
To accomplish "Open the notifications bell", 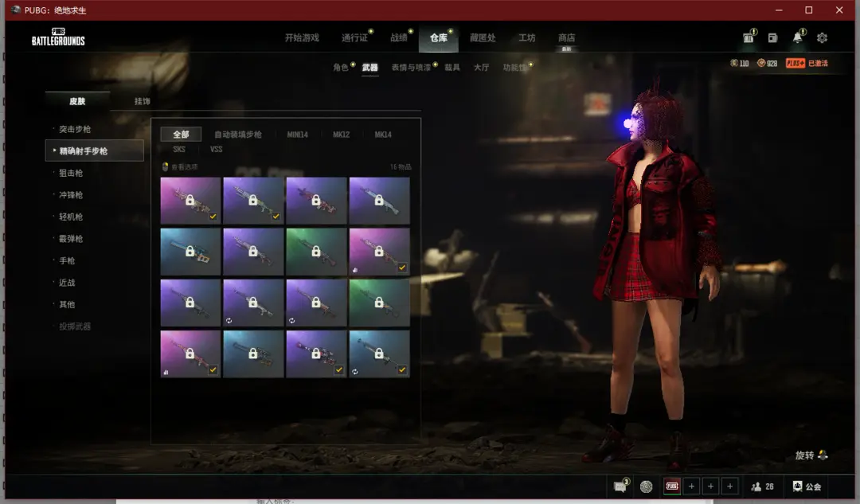I will [x=797, y=37].
